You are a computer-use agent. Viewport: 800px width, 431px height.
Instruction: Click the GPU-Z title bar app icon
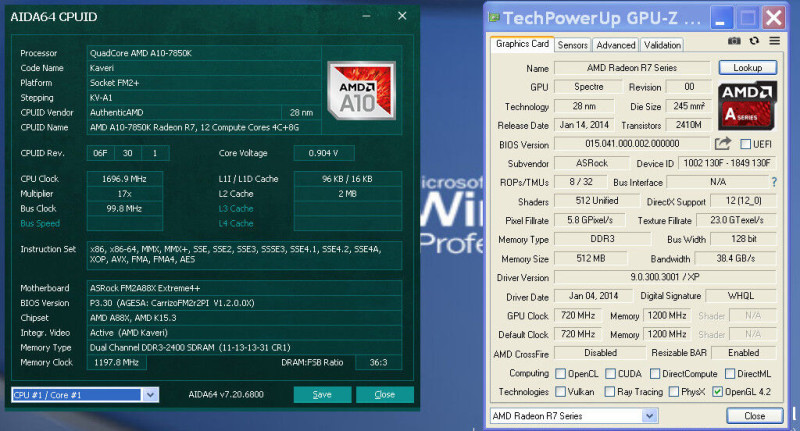coord(493,18)
